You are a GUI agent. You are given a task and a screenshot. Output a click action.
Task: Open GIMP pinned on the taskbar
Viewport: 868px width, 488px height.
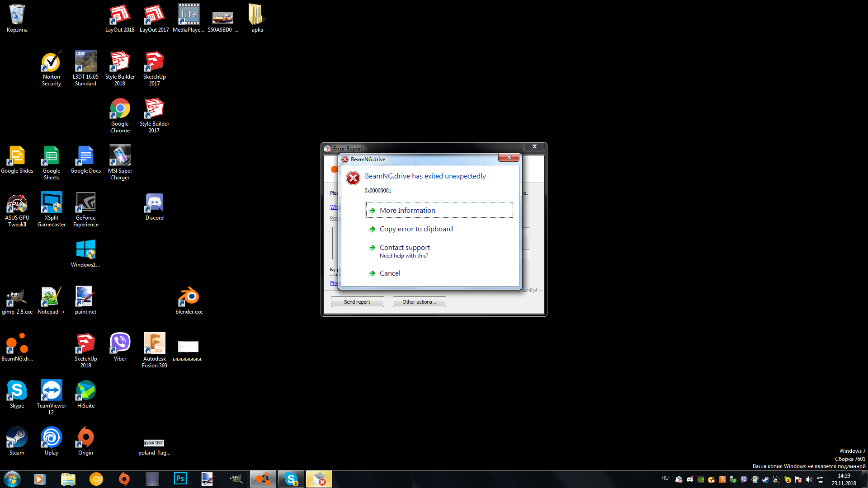pyautogui.click(x=236, y=479)
